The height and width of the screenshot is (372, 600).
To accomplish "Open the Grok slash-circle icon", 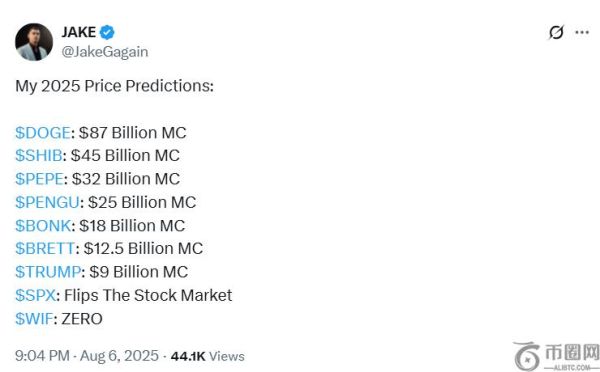I will click(556, 32).
